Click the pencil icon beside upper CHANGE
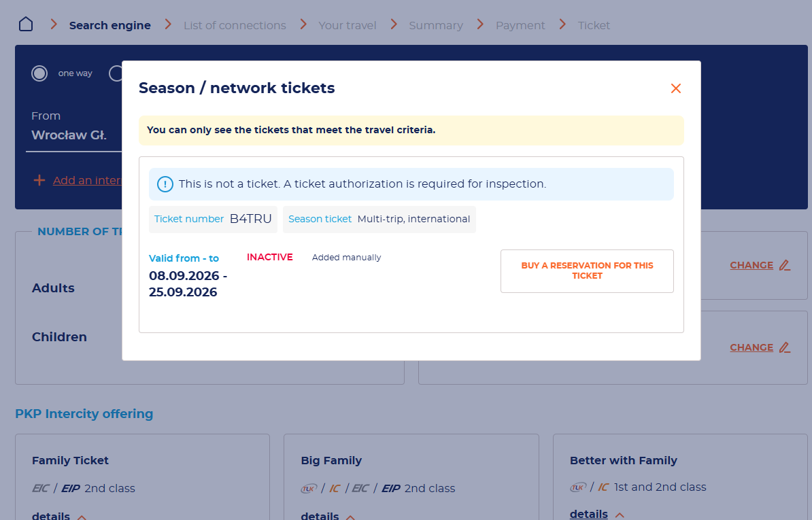Screen dimensions: 812x520 (785, 265)
